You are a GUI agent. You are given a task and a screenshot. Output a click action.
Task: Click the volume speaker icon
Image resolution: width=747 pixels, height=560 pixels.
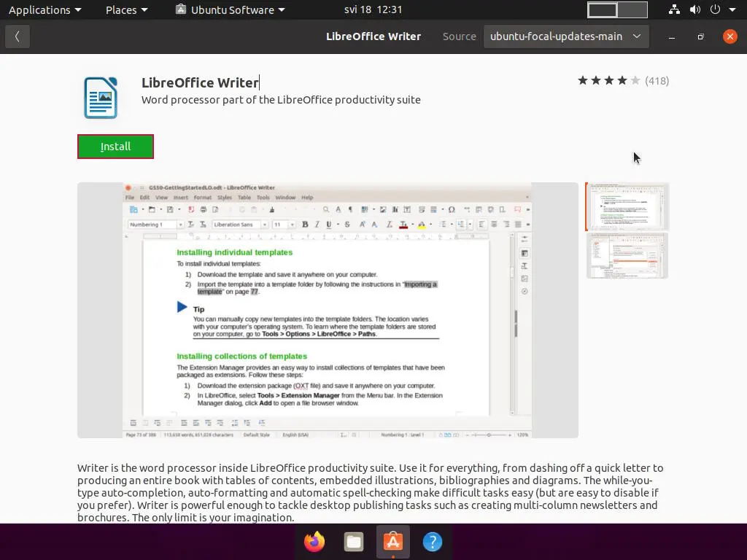[694, 9]
